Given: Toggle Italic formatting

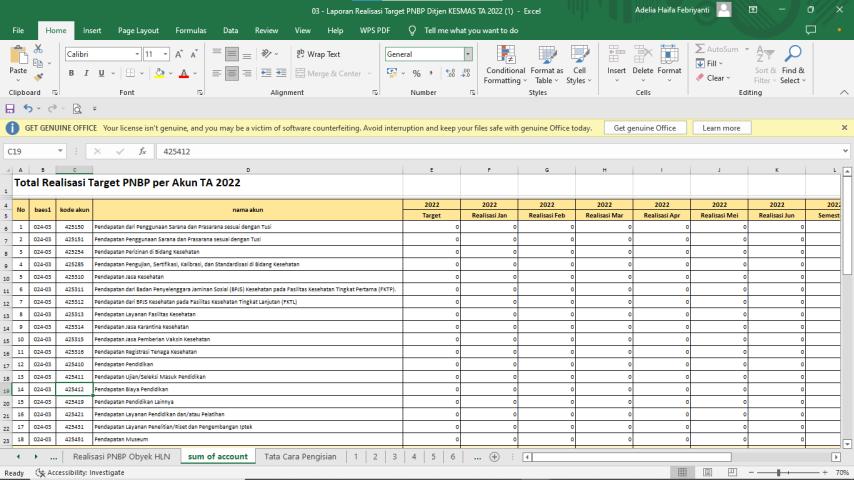Looking at the screenshot, I should (x=86, y=73).
